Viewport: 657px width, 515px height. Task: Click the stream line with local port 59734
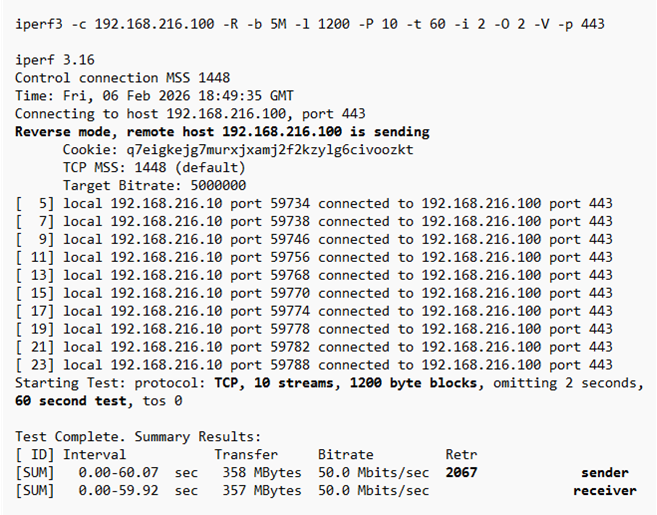(x=314, y=203)
